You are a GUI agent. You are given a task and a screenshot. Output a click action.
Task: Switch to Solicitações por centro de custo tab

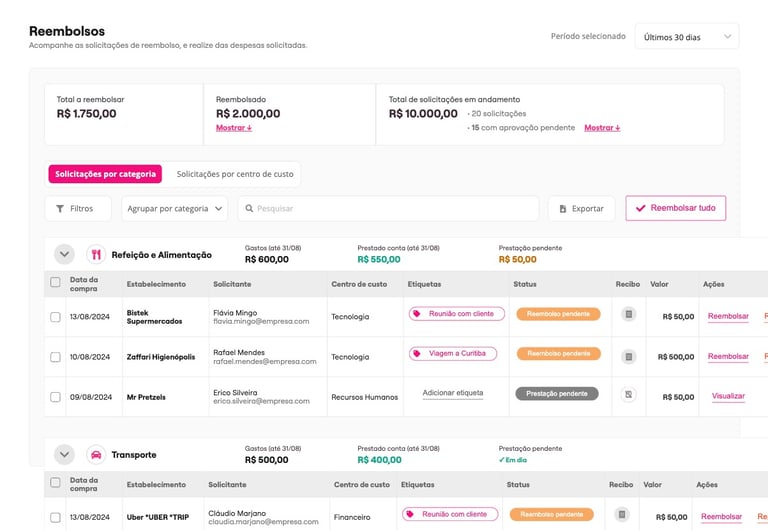click(x=235, y=174)
